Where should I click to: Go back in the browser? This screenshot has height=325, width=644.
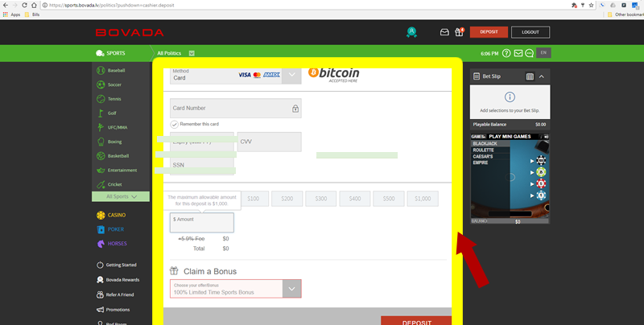(6, 6)
